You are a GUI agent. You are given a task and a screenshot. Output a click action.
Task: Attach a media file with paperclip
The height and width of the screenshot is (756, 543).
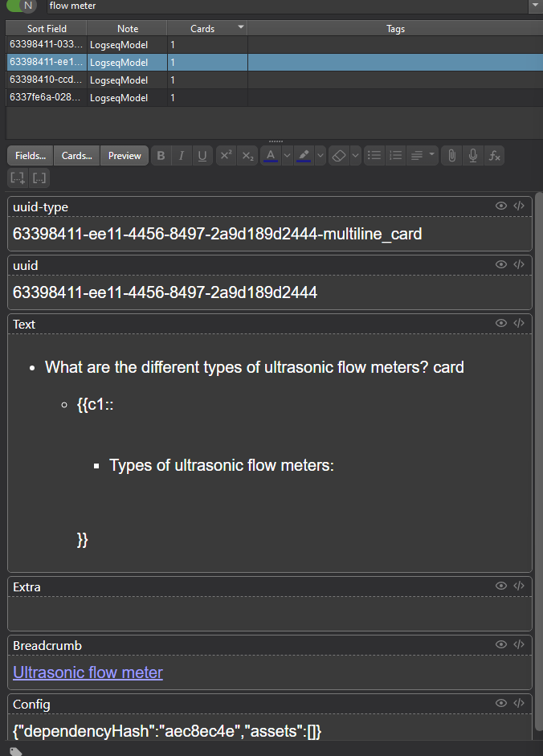click(452, 156)
